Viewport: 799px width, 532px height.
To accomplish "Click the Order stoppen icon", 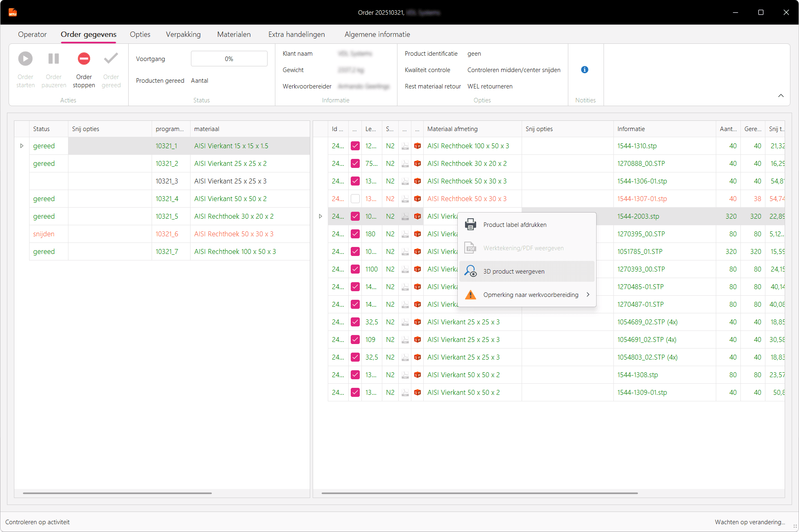I will tap(84, 59).
